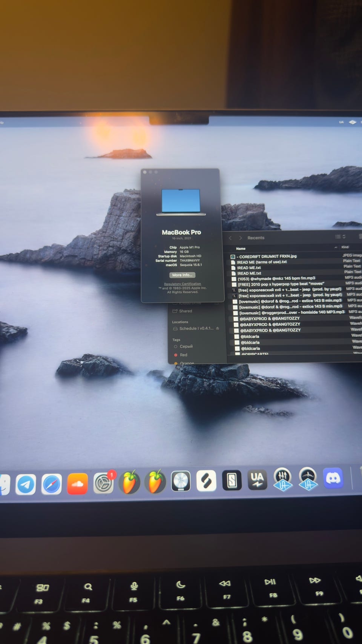Open the UAD Console faders icon in the dock
Viewport: 362px width, 644px height.
282,479
